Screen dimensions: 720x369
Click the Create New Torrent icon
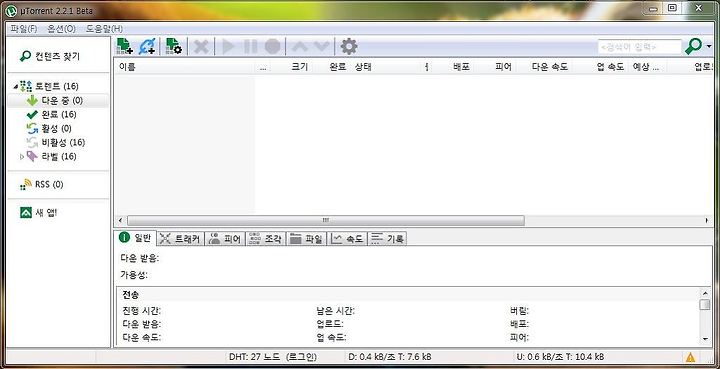click(x=174, y=46)
